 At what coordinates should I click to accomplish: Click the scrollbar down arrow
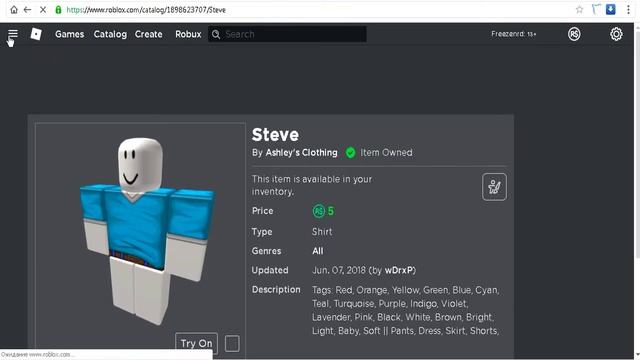point(637,355)
